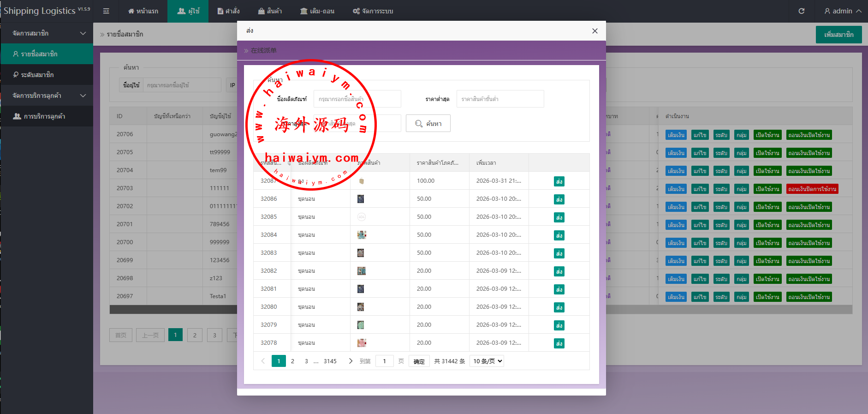Click the ค้นหา search button with magnifier
This screenshot has height=414, width=868.
click(428, 124)
